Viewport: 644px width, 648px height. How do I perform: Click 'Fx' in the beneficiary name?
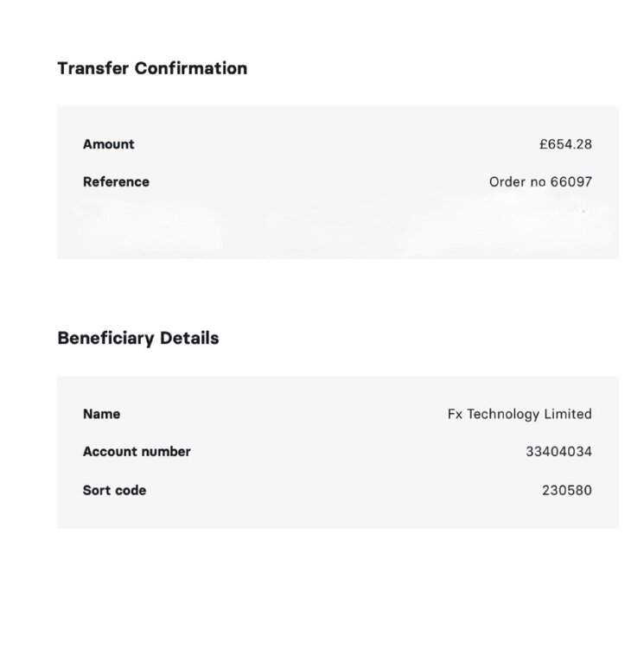(455, 414)
